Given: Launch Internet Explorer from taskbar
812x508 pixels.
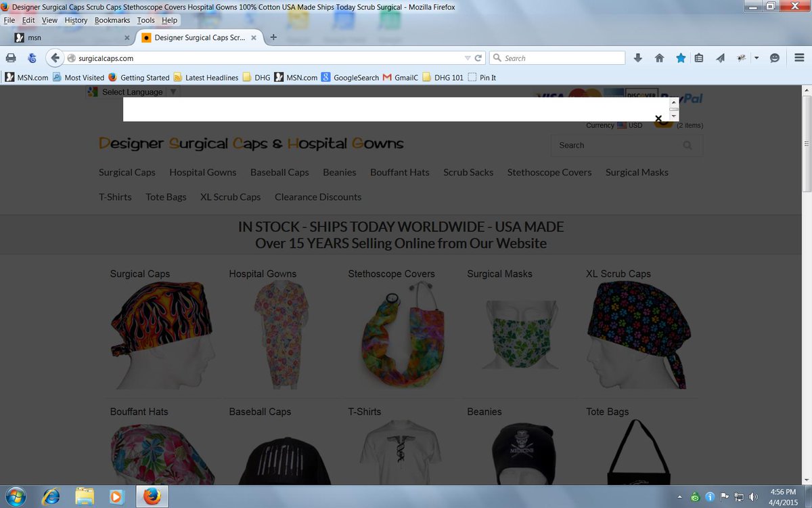Looking at the screenshot, I should [51, 496].
